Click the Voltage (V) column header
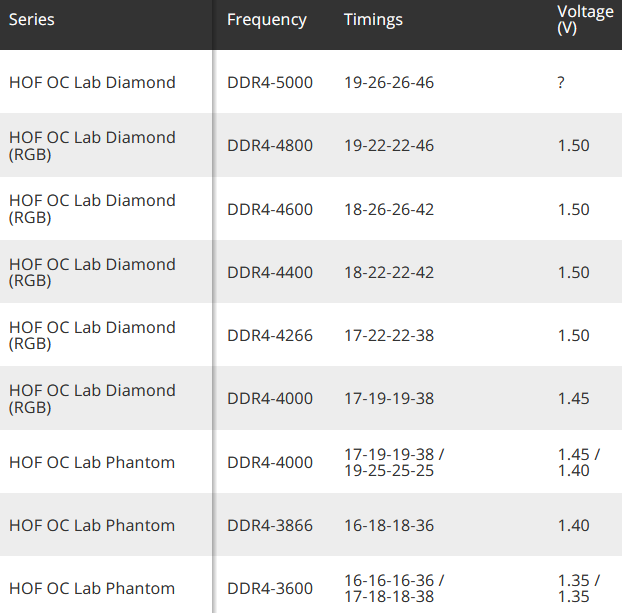622x613 pixels. [x=585, y=20]
